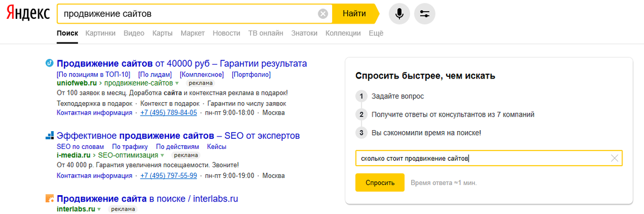The width and height of the screenshot is (644, 214).
Task: Click the i-media.ru green domain link
Action: click(74, 155)
